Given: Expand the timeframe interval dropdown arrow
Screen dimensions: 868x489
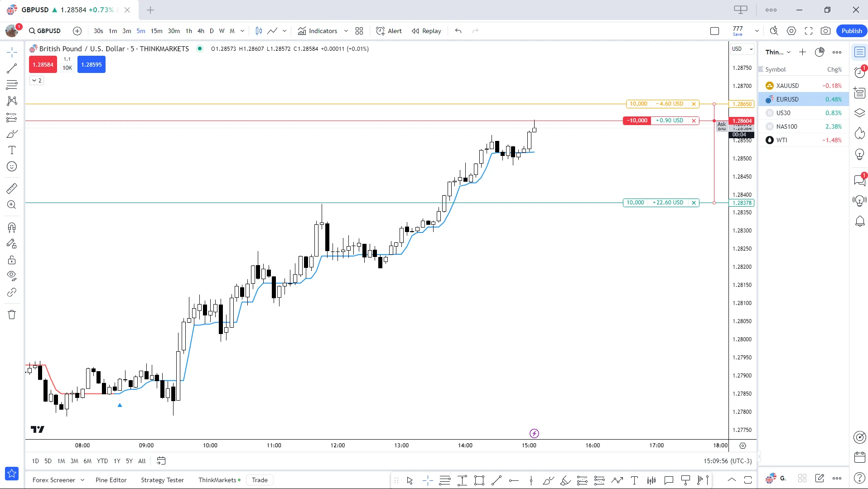Looking at the screenshot, I should 242,31.
